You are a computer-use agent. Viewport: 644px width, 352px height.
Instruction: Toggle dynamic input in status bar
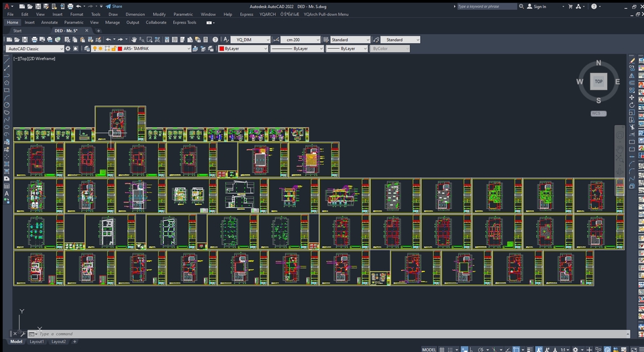point(464,349)
